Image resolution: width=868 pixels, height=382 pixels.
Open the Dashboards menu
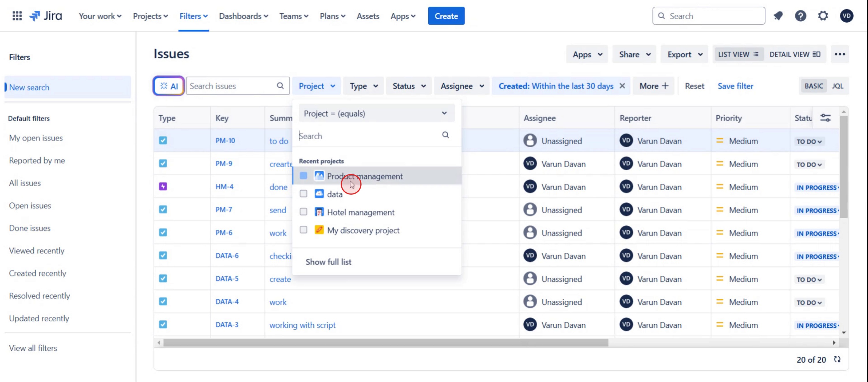[243, 16]
